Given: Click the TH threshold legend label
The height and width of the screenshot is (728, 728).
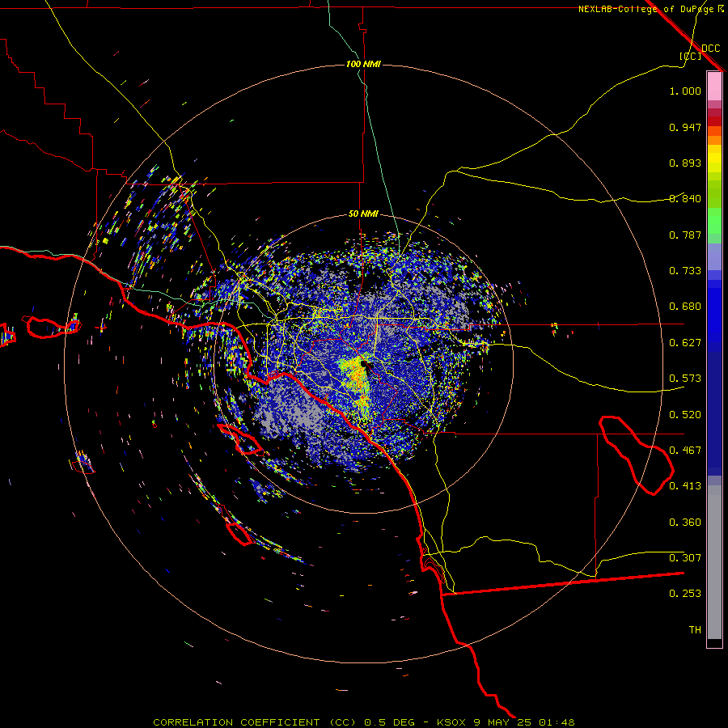Looking at the screenshot, I should [x=695, y=630].
